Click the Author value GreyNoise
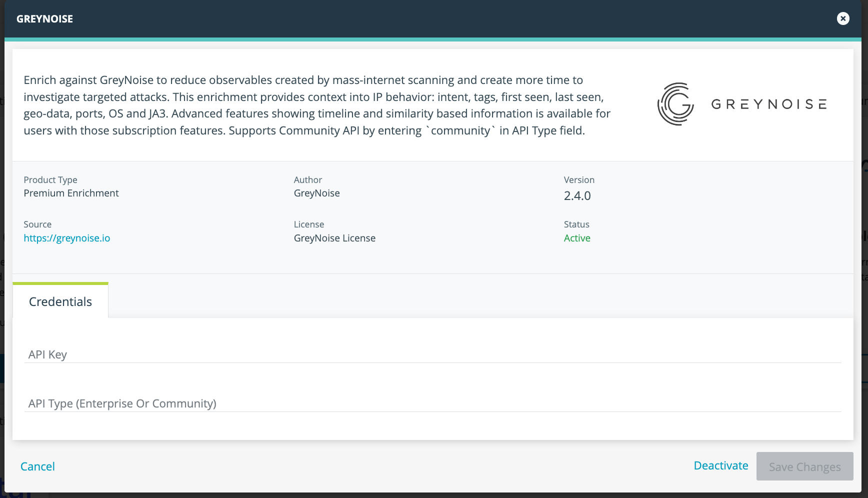The height and width of the screenshot is (498, 868). coord(317,193)
